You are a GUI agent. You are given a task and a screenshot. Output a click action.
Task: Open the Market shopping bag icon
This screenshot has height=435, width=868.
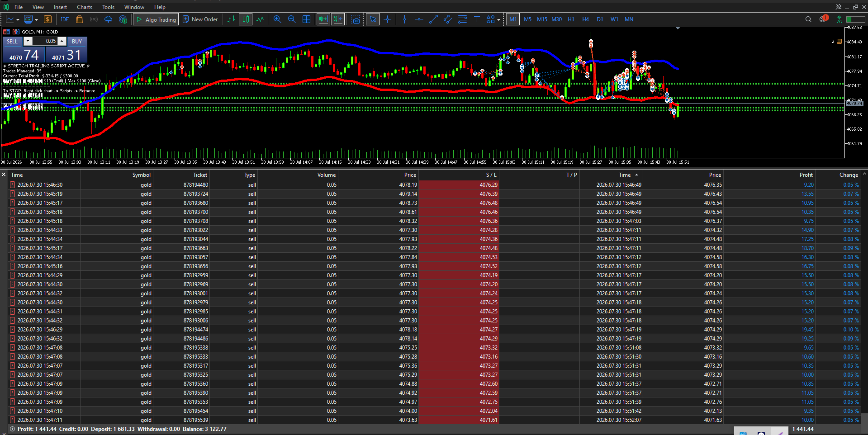click(x=79, y=19)
